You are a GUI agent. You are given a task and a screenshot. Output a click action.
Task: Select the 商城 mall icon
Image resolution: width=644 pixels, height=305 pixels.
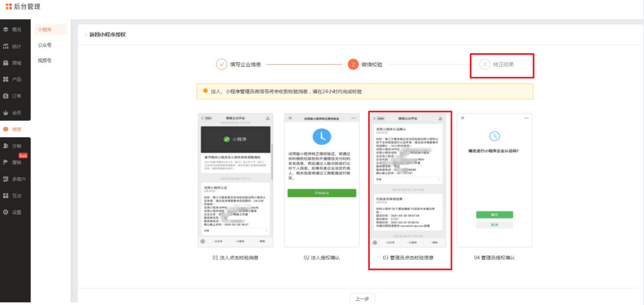6,63
